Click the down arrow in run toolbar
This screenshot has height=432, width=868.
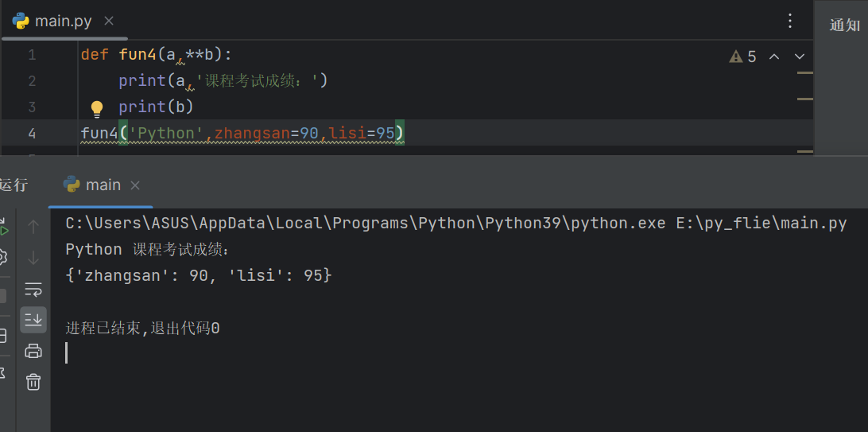33,258
